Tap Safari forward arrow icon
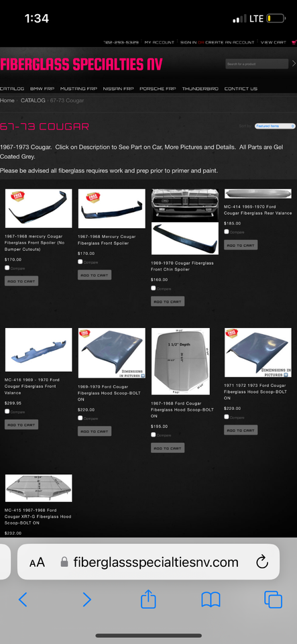 86,600
